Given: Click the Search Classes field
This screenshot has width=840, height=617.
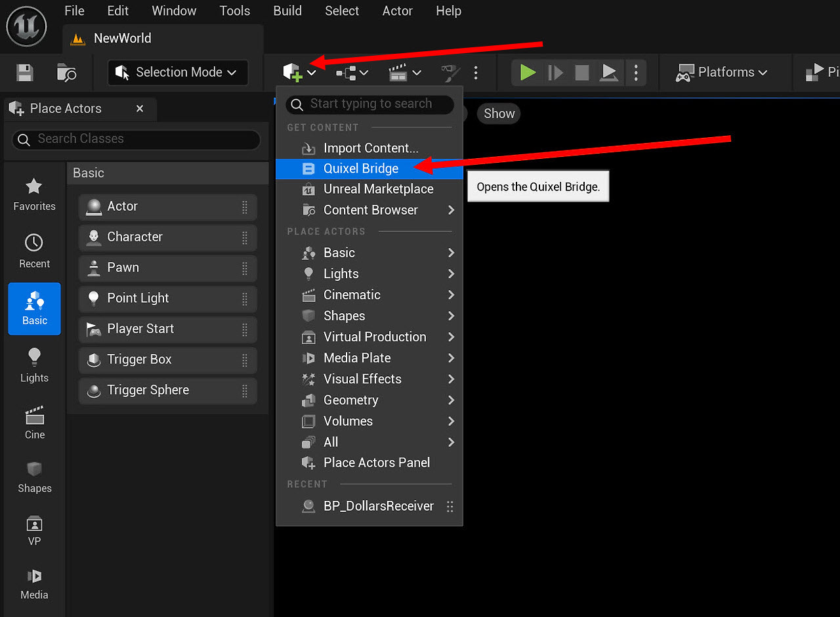Looking at the screenshot, I should pyautogui.click(x=136, y=139).
